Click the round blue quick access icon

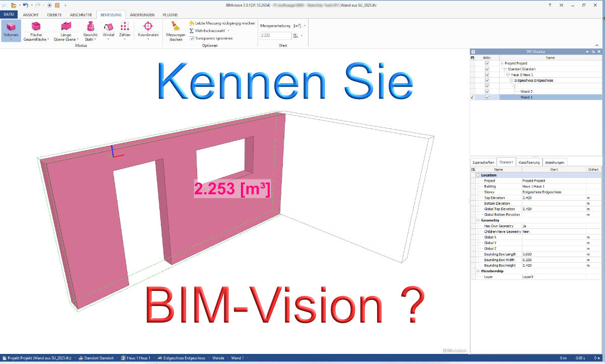point(49,5)
